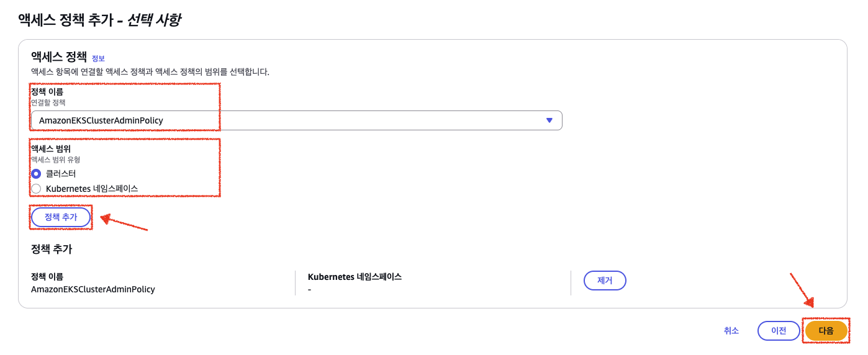
Task: Click the 연결할 정책 helper text
Action: [x=48, y=102]
